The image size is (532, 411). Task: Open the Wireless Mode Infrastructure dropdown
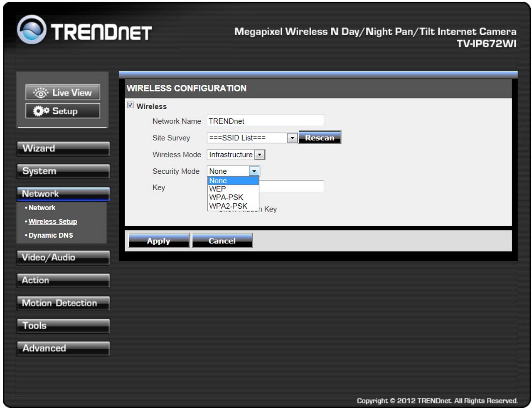[x=236, y=155]
